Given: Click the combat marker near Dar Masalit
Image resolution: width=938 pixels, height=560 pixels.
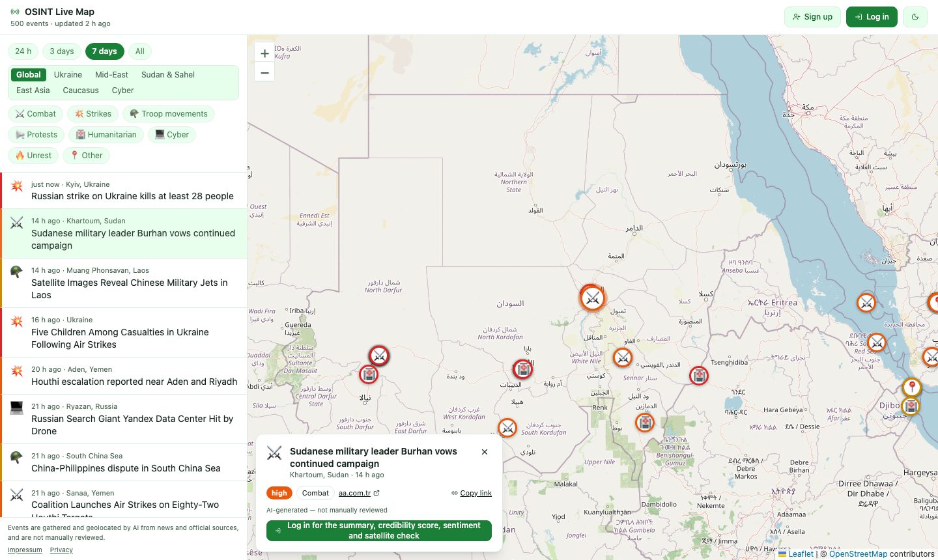Looking at the screenshot, I should pyautogui.click(x=379, y=356).
